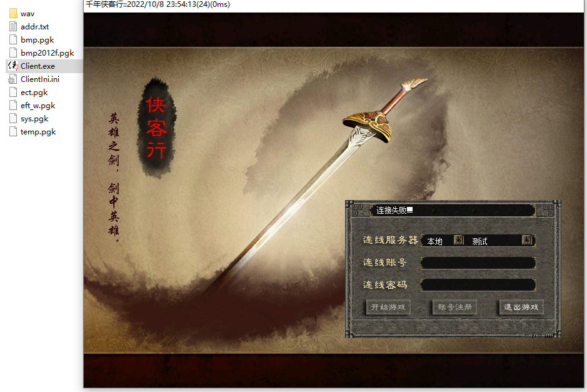The image size is (587, 392).
Task: Click the 本地 server selection text
Action: click(435, 241)
